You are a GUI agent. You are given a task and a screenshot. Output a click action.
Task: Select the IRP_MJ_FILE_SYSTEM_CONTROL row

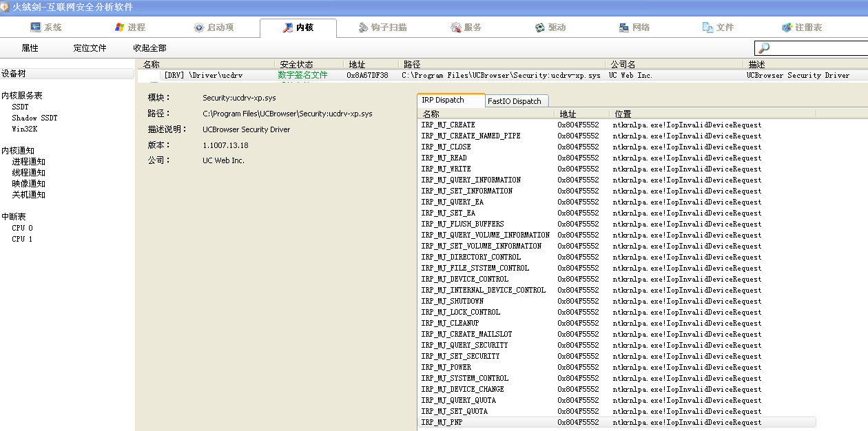pos(617,268)
